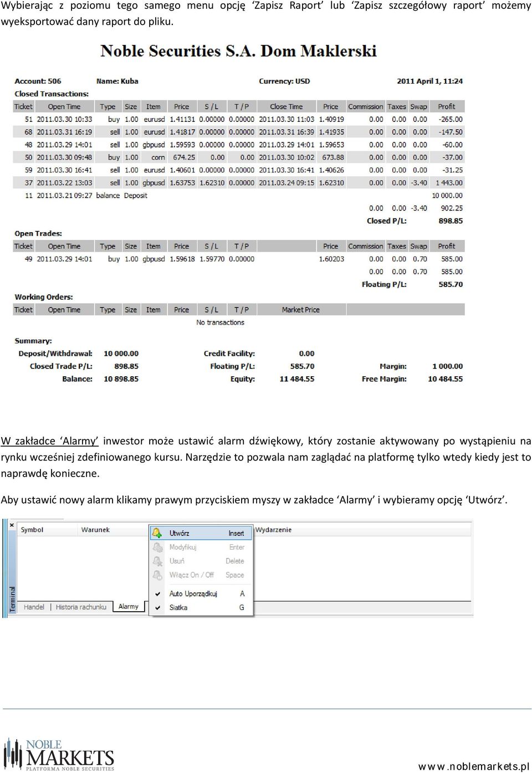Open the www.noblemarkets.pl link
532x773 pixels.
point(474,766)
